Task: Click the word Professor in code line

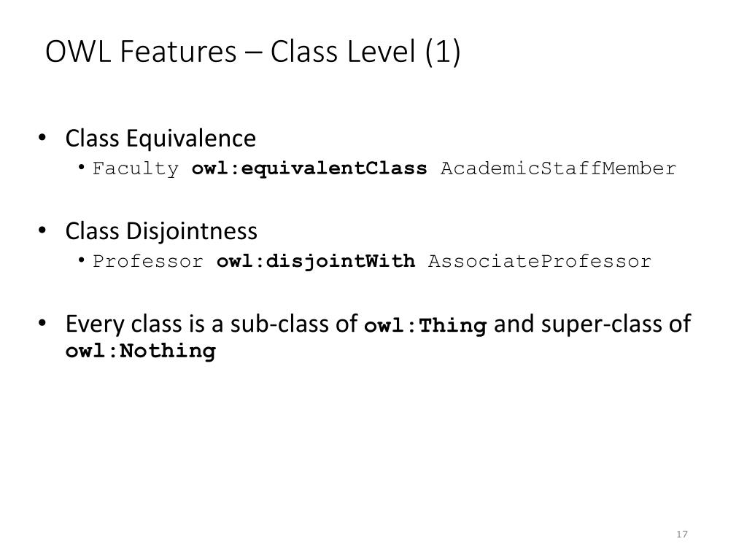Action: 147,261
